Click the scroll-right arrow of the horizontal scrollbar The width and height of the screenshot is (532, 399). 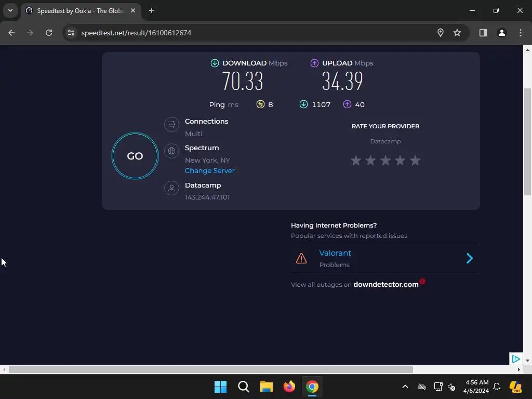[x=519, y=369]
